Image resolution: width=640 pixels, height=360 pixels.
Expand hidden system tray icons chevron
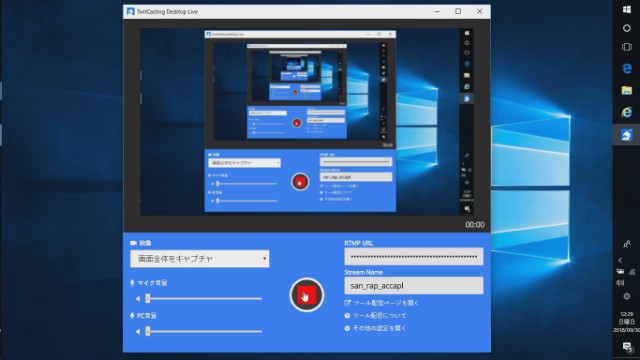(620, 260)
